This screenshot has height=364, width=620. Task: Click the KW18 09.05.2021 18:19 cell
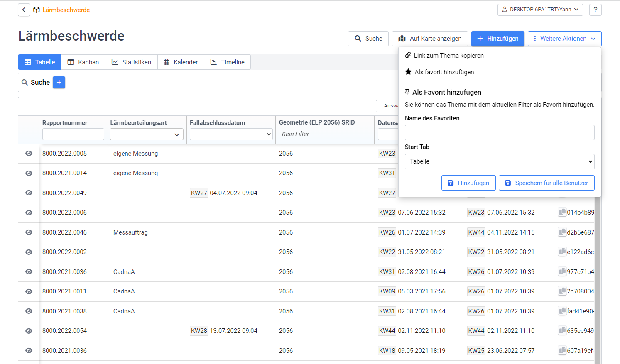click(x=412, y=351)
